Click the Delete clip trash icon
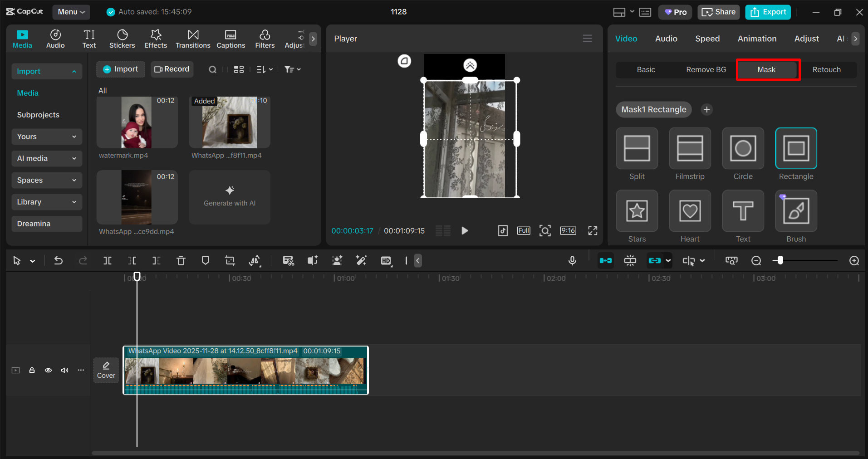Image resolution: width=868 pixels, height=459 pixels. tap(181, 260)
